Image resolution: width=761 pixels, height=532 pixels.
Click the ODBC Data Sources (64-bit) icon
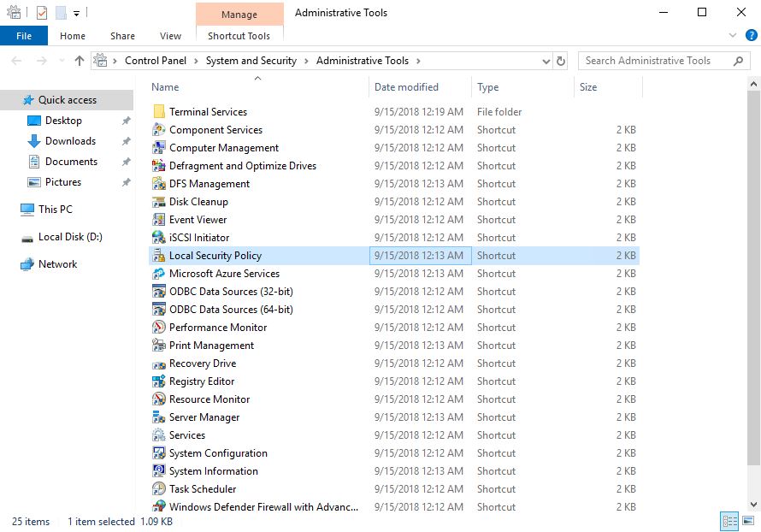[x=159, y=310]
